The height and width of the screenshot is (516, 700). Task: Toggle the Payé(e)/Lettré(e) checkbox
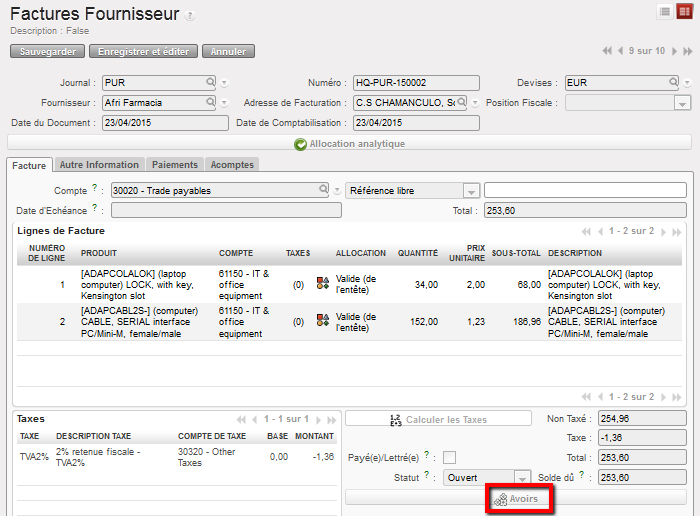point(449,457)
